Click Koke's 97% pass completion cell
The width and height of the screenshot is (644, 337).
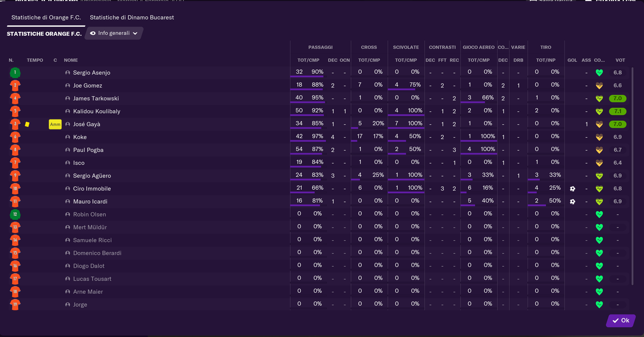coord(317,136)
